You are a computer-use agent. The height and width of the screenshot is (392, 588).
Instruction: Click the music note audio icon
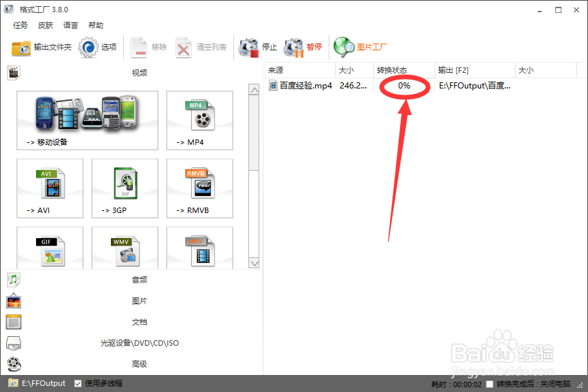click(x=14, y=280)
